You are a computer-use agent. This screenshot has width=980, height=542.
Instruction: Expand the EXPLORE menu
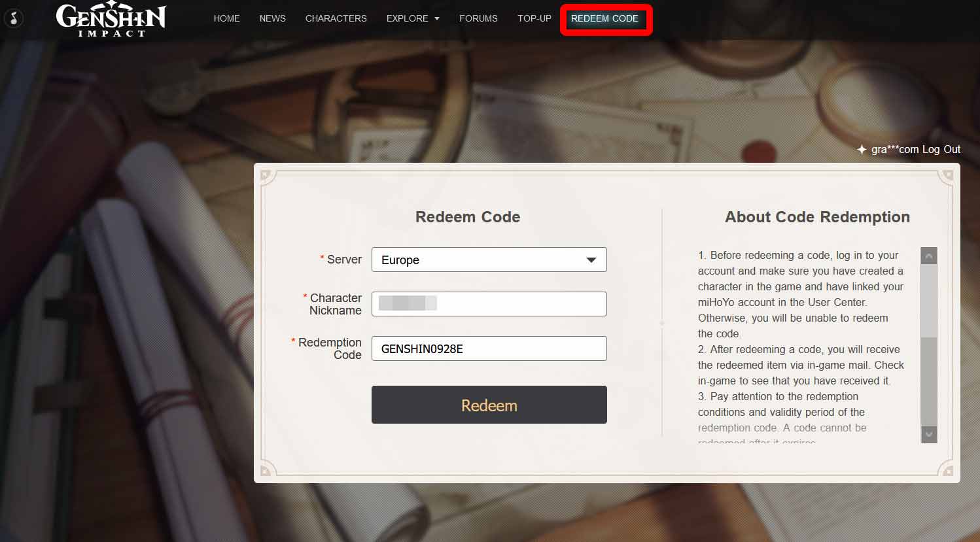(413, 18)
